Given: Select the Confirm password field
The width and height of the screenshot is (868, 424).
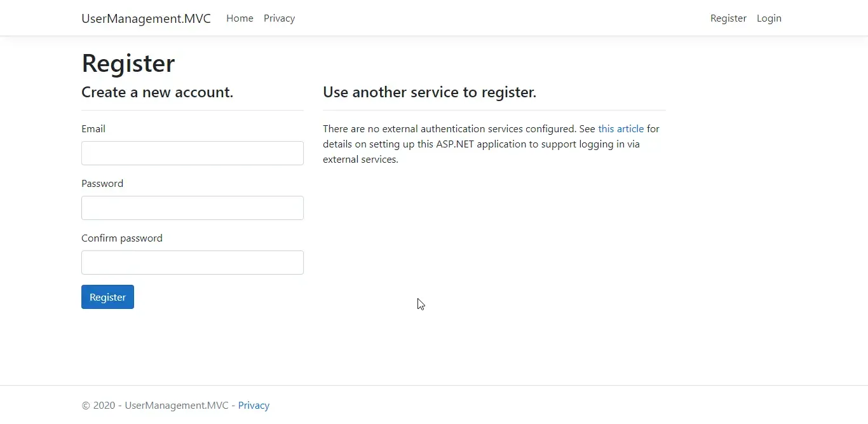Looking at the screenshot, I should [192, 263].
